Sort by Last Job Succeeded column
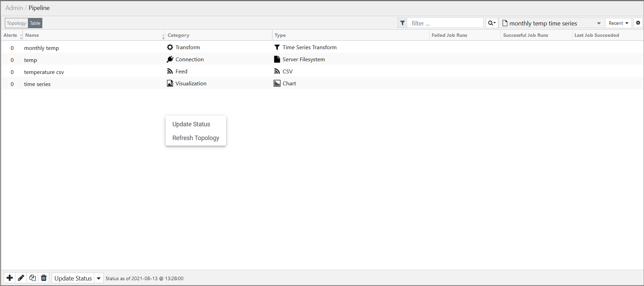644x286 pixels. click(597, 35)
